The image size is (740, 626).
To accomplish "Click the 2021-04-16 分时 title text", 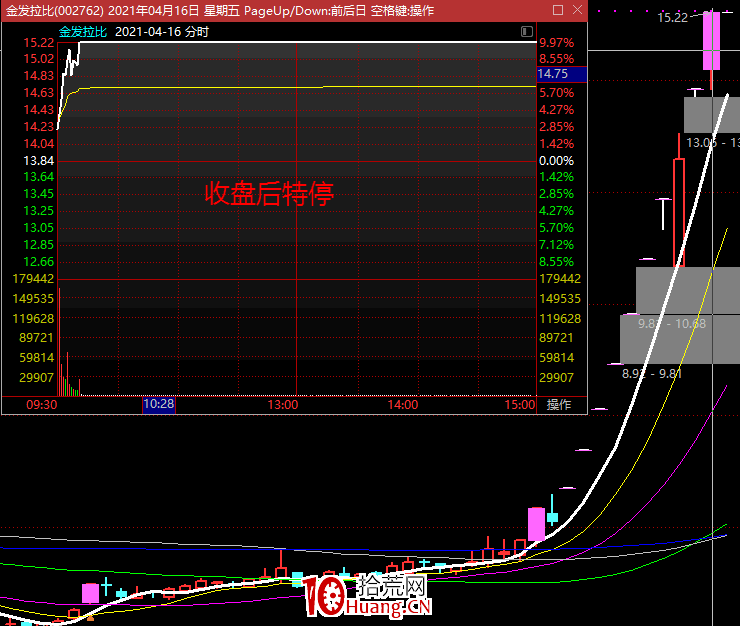I will [162, 32].
